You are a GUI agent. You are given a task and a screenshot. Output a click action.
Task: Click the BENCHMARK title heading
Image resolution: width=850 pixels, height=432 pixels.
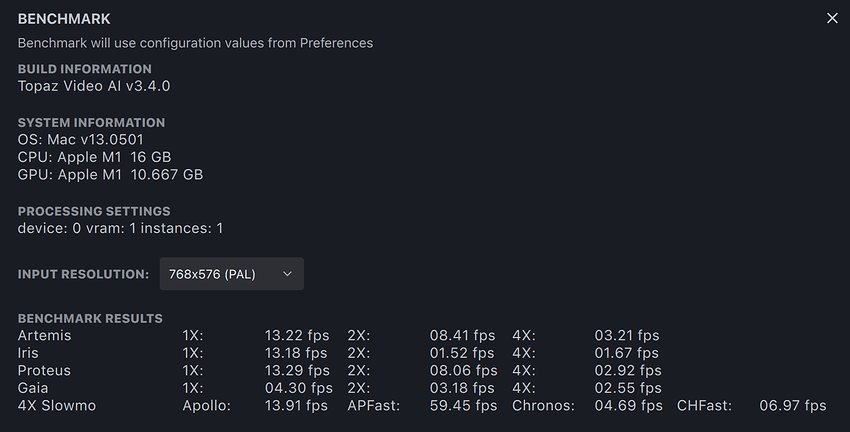(x=64, y=19)
